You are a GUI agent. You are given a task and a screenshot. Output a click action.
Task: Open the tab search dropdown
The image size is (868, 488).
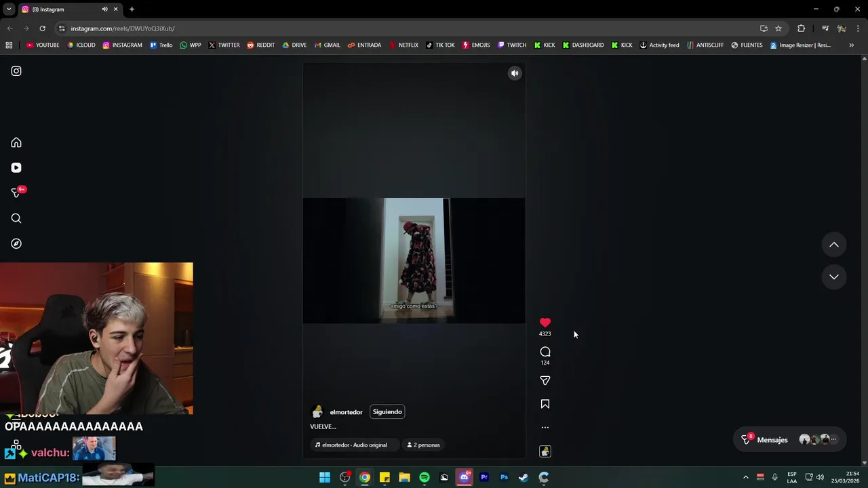pos(9,9)
